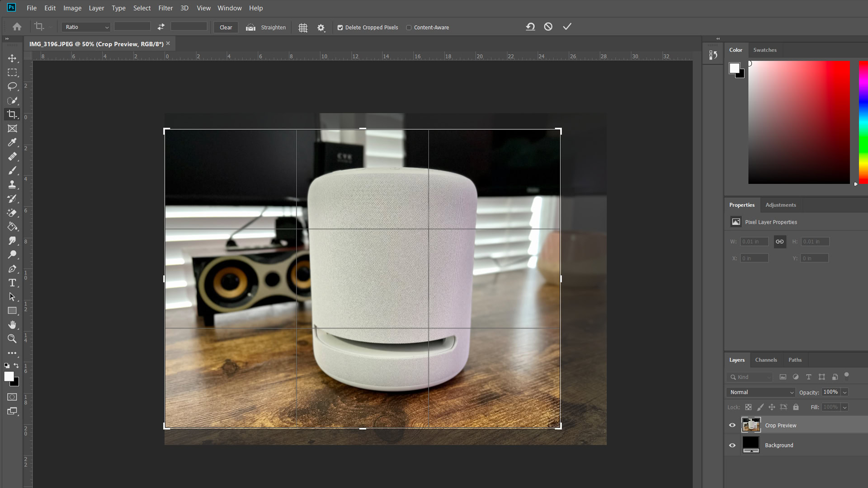Switch to the Channels tab
The height and width of the screenshot is (488, 868).
[x=766, y=360]
